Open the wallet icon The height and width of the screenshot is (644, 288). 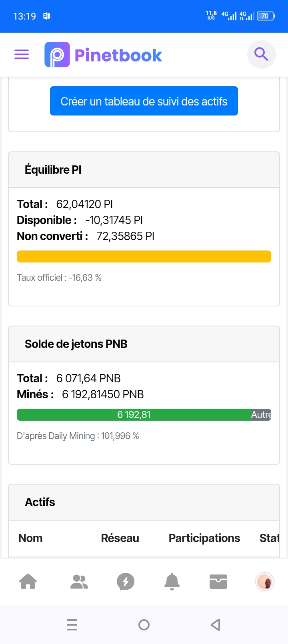point(218,582)
